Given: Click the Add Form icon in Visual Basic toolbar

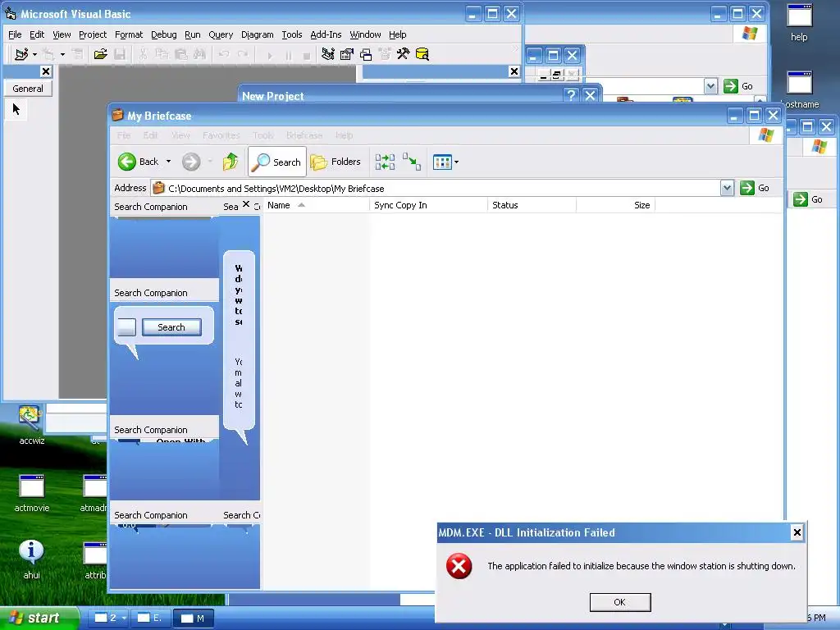Looking at the screenshot, I should click(48, 54).
